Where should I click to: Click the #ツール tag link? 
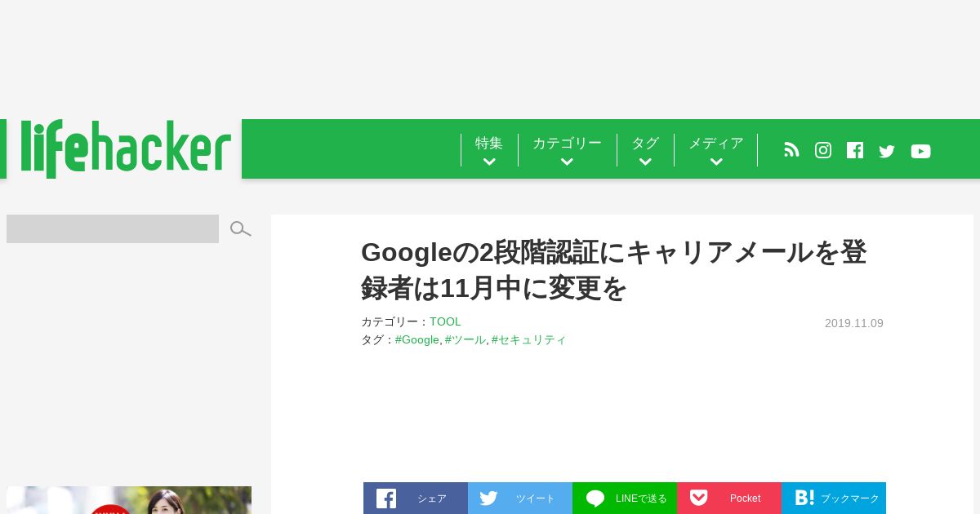coord(465,339)
